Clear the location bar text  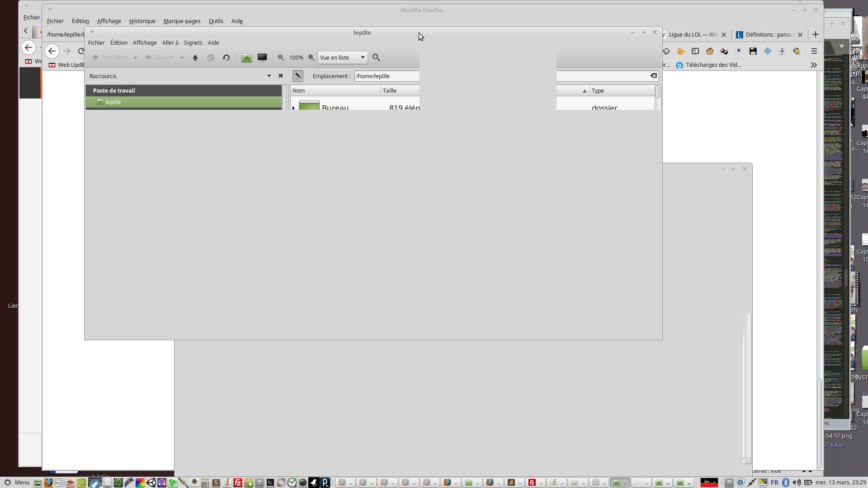654,76
